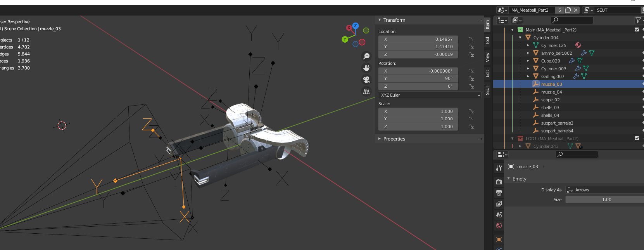The height and width of the screenshot is (250, 644).
Task: Click the red X axis on navigation gizmo
Action: 349,28
